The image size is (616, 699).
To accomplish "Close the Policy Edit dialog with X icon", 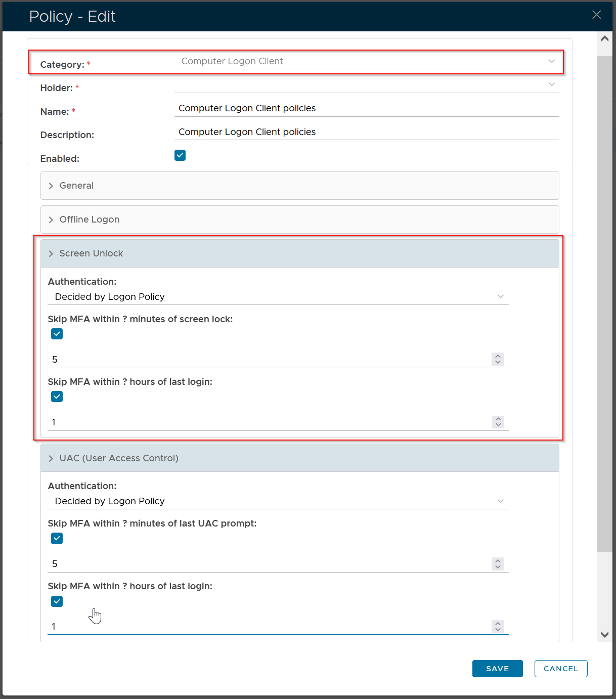I will pos(596,15).
